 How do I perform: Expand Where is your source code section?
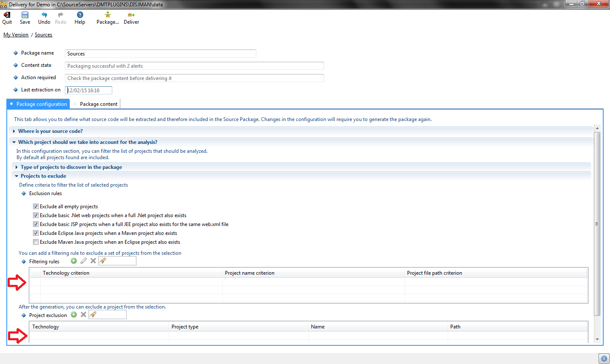(x=50, y=131)
